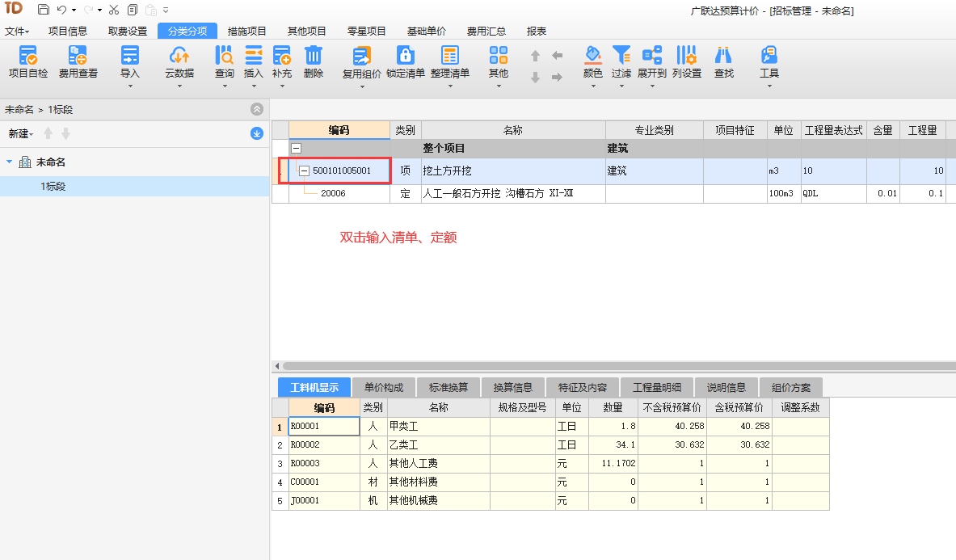Click the 锁定清单 lock list icon
The width and height of the screenshot is (956, 560).
point(405,63)
